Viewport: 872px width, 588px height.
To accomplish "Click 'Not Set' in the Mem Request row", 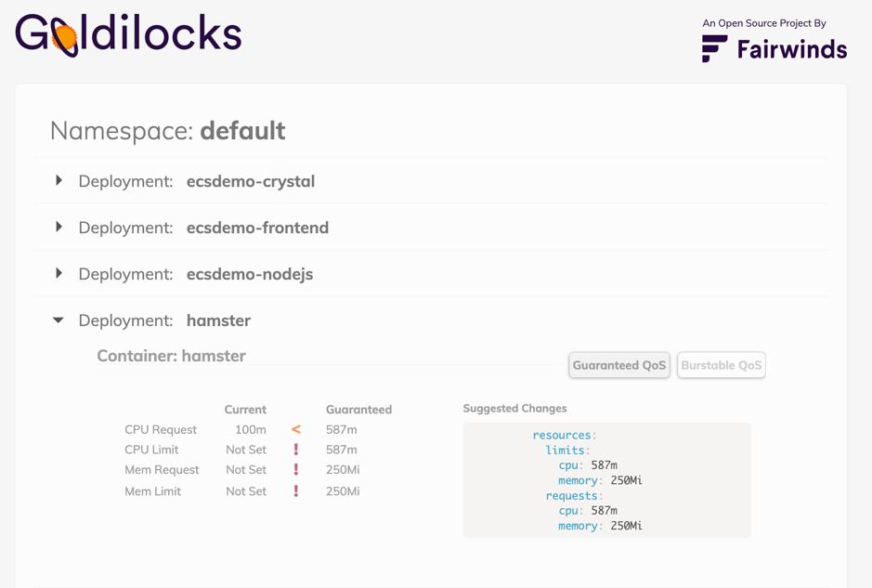I will click(246, 469).
